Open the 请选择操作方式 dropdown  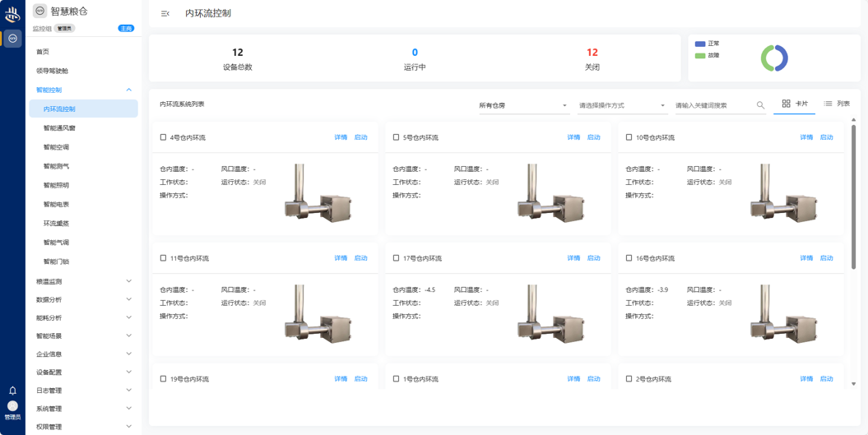[621, 105]
